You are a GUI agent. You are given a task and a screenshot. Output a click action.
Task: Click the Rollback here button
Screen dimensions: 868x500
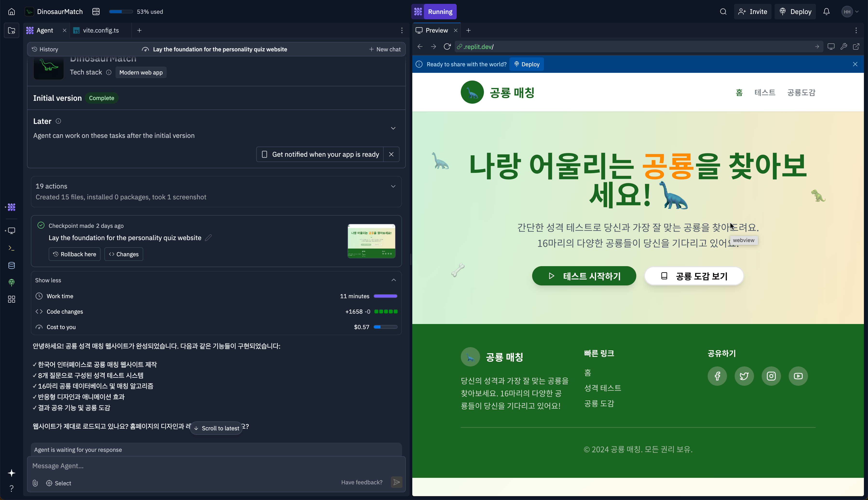75,254
